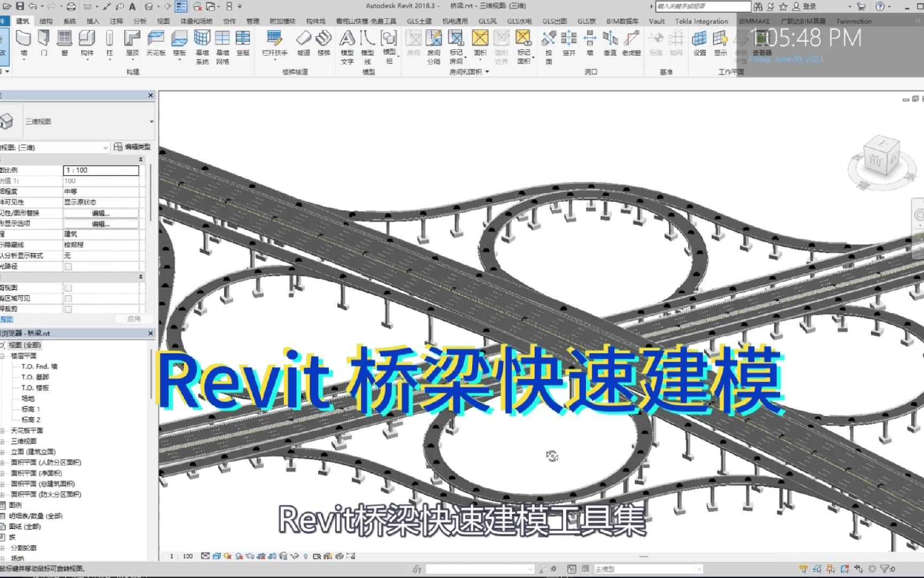Select the 幕墙系统 curtain system tool
The height and width of the screenshot is (578, 924).
pos(202,47)
